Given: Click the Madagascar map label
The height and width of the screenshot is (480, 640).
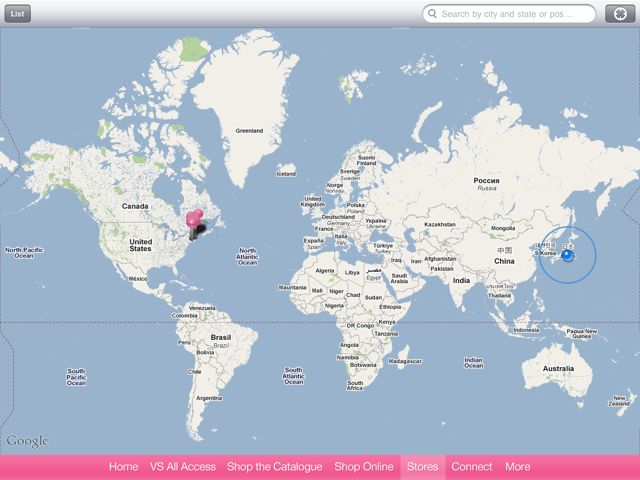Looking at the screenshot, I should [x=405, y=361].
